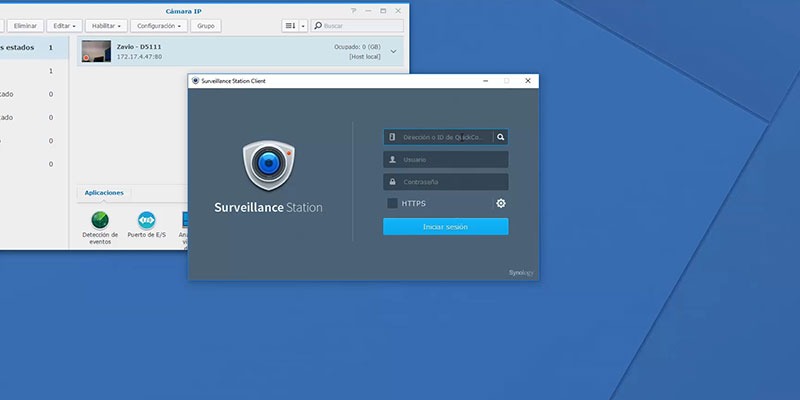This screenshot has width=800, height=400.
Task: Click the Grupo button
Action: [206, 26]
